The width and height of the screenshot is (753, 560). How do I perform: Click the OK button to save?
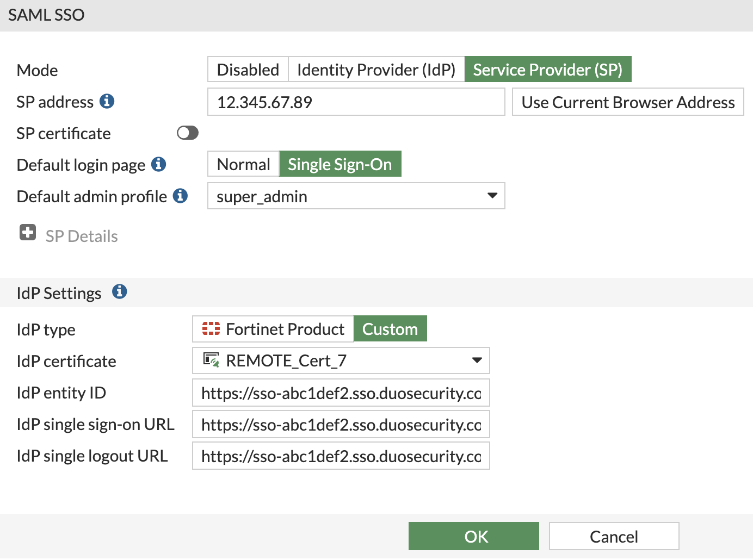(473, 536)
